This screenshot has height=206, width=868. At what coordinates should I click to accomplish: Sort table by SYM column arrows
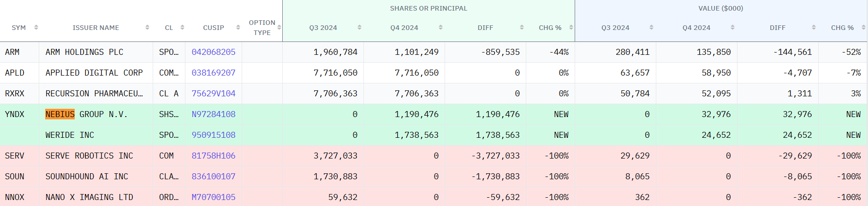[x=36, y=28]
